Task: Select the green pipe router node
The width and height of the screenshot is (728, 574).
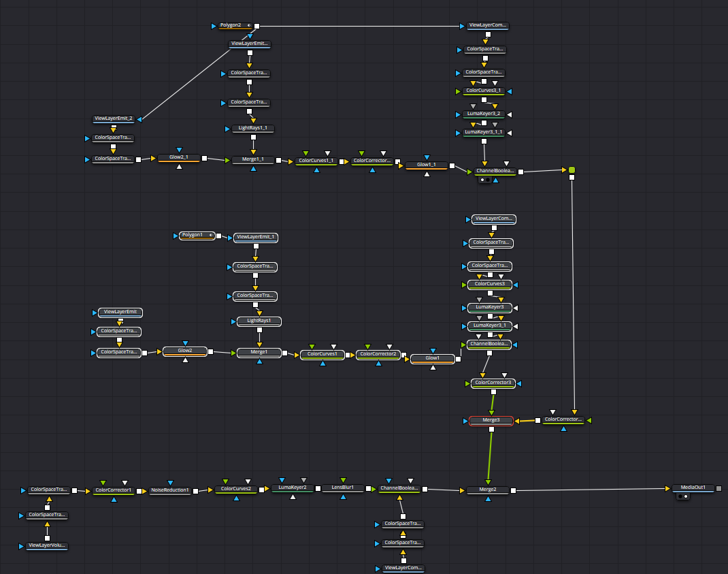Action: [x=572, y=170]
